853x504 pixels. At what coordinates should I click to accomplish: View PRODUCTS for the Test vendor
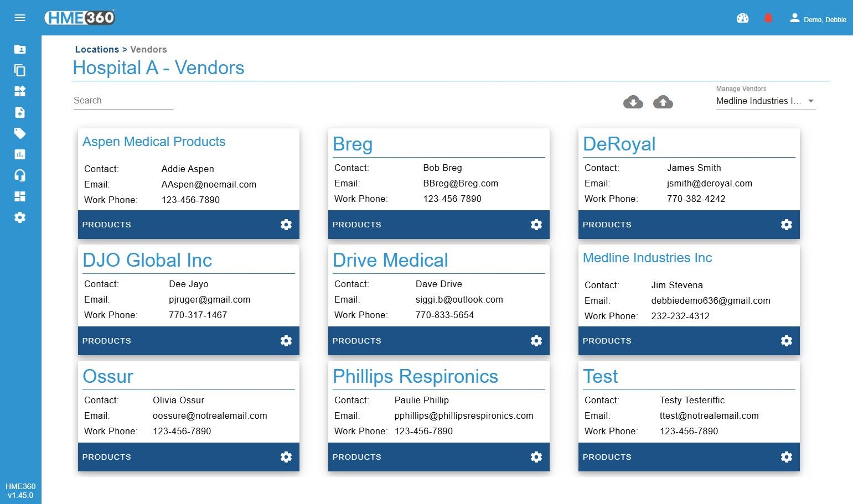click(x=607, y=457)
